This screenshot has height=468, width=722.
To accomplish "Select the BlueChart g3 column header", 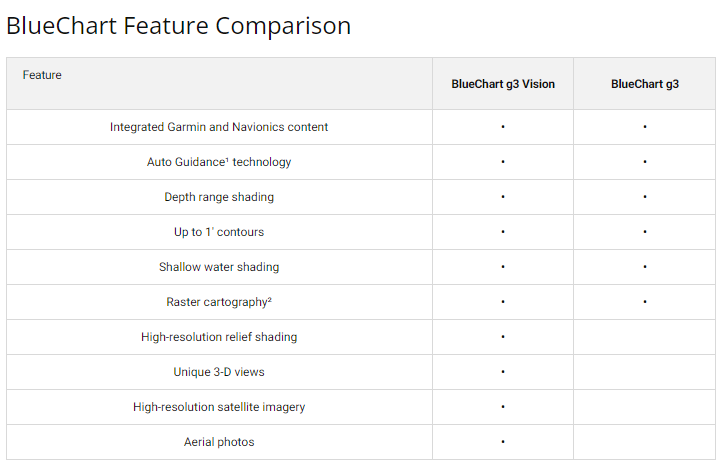I will pyautogui.click(x=644, y=84).
